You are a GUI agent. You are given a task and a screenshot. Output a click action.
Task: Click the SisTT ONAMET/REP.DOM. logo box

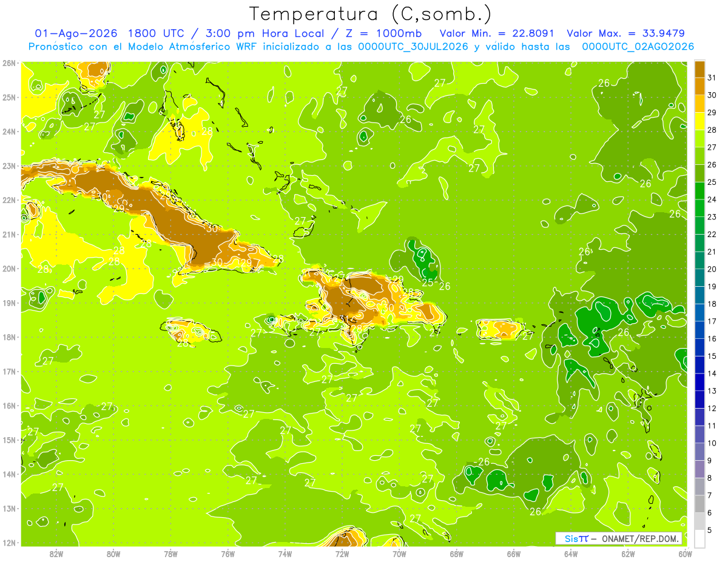click(619, 538)
